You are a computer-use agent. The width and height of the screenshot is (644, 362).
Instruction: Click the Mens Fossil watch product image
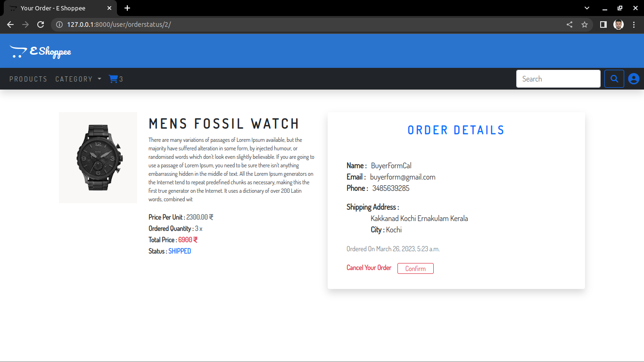(98, 157)
